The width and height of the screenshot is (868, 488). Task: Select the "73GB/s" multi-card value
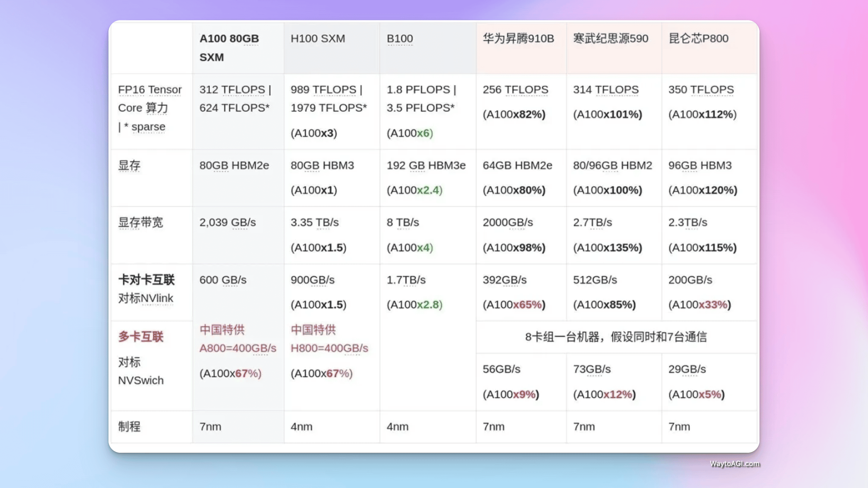[592, 369]
